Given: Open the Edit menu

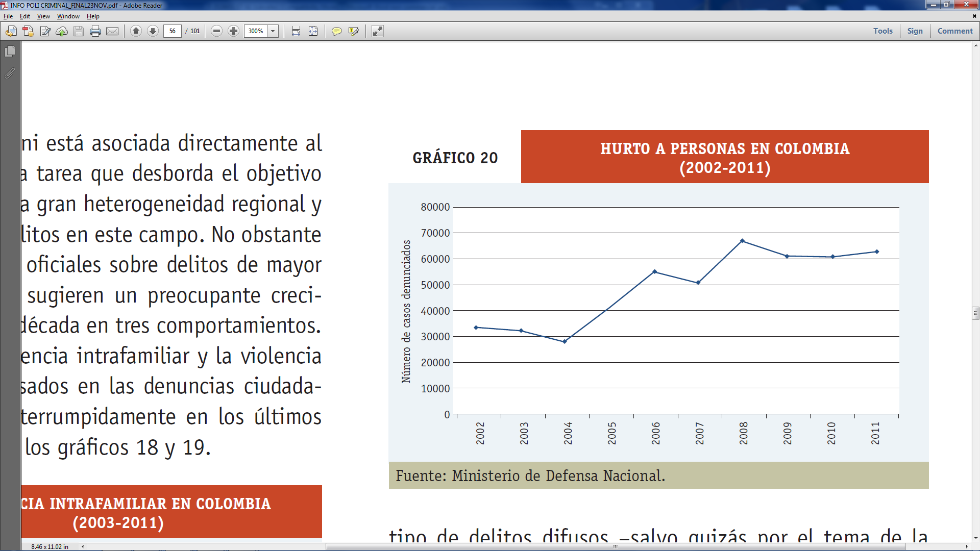Looking at the screenshot, I should point(24,16).
